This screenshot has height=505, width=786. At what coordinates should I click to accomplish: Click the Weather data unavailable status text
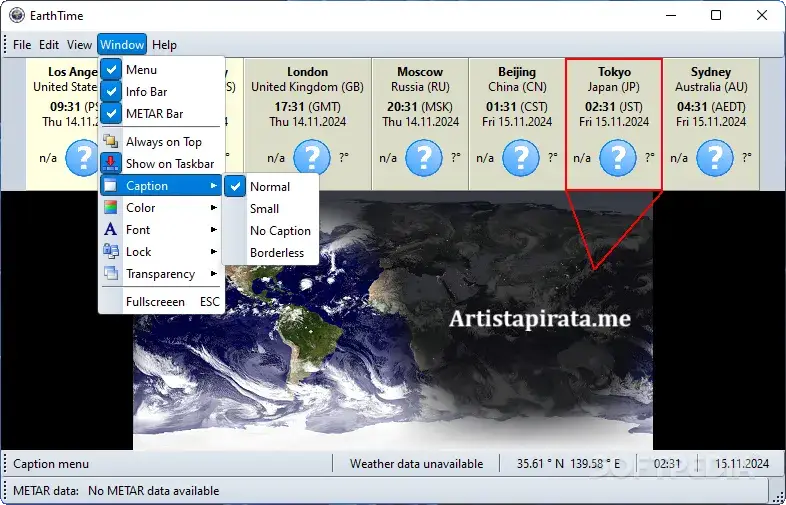(x=417, y=464)
